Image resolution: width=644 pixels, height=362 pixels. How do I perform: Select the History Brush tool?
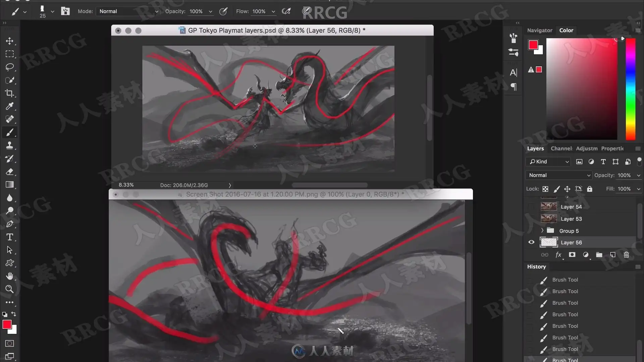coord(9,159)
